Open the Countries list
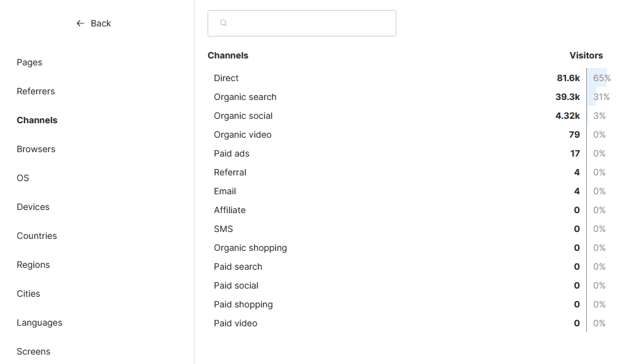The height and width of the screenshot is (364, 624). [x=37, y=236]
